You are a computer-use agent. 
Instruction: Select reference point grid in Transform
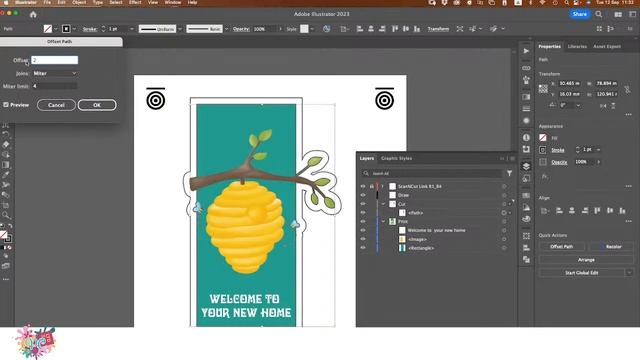[543, 89]
